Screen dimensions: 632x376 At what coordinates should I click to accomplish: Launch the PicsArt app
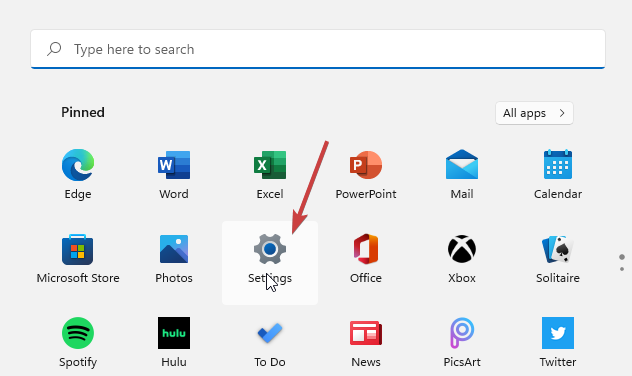click(462, 333)
